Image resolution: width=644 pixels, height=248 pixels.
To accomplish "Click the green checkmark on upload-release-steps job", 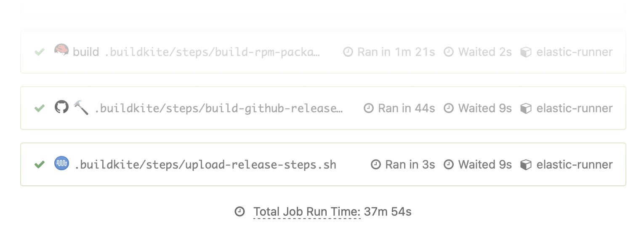I will coord(39,164).
